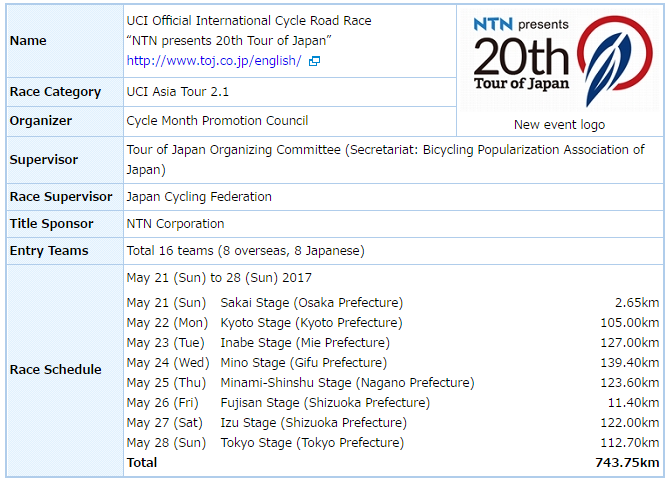Click the total distance 743.75km value

pos(627,463)
